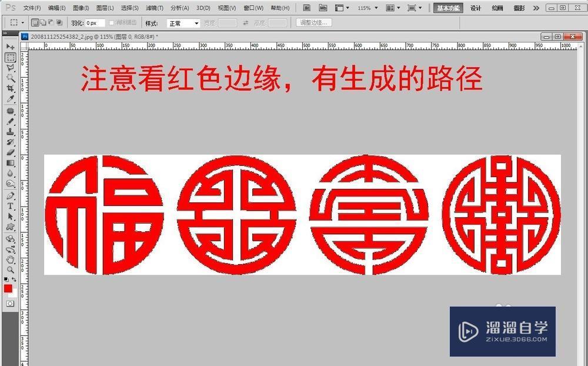Screen dimensions: 588x366
Task: Select the Brush tool
Action: pyautogui.click(x=10, y=122)
